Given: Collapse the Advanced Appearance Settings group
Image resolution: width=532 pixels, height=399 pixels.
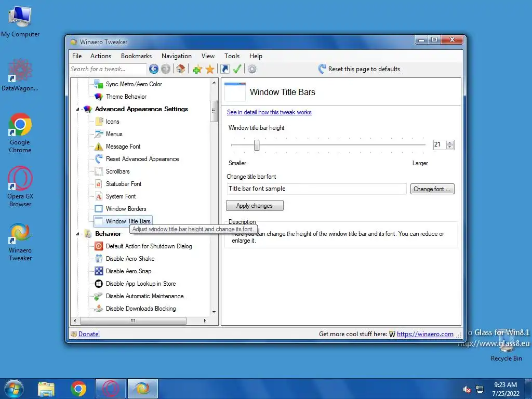Looking at the screenshot, I should (x=77, y=109).
